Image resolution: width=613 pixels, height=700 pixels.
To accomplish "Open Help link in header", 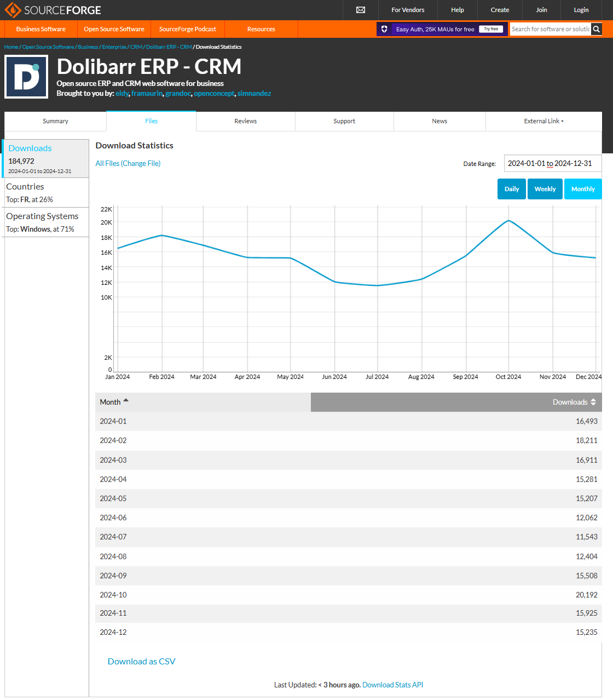I will pos(458,10).
